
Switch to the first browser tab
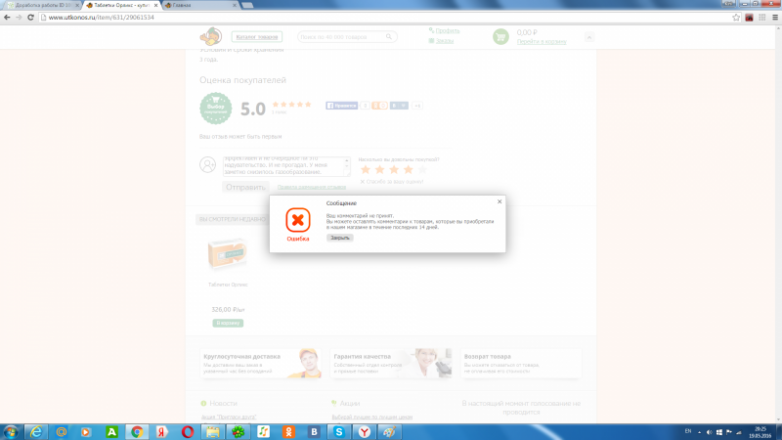[38, 5]
